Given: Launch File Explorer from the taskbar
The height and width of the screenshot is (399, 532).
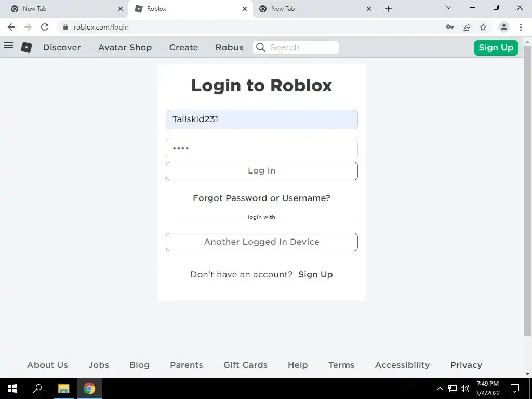Looking at the screenshot, I should pyautogui.click(x=63, y=389).
